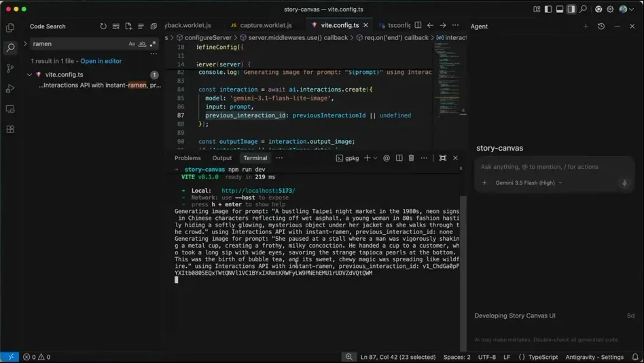Image resolution: width=644 pixels, height=363 pixels.
Task: Open editor more actions menu
Action: [455, 25]
